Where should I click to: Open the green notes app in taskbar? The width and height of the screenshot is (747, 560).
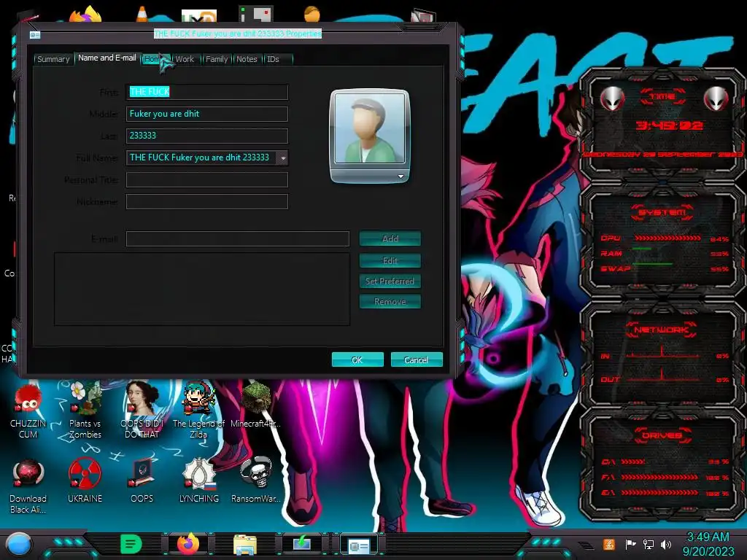click(131, 544)
